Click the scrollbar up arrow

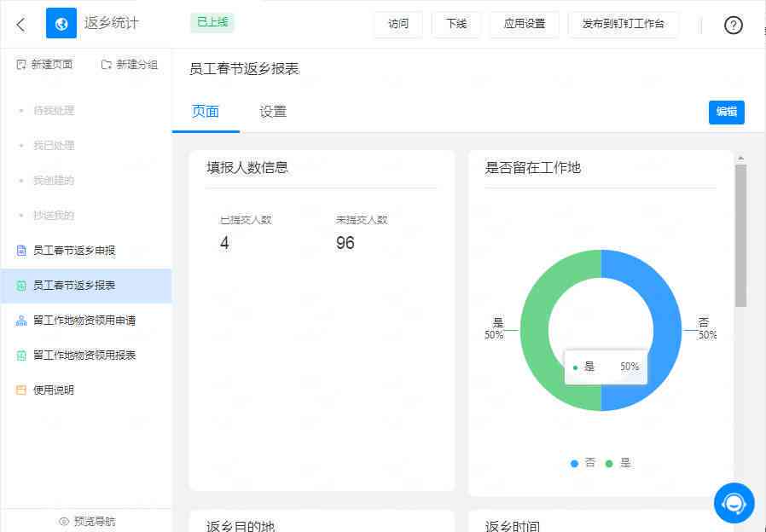tap(740, 158)
